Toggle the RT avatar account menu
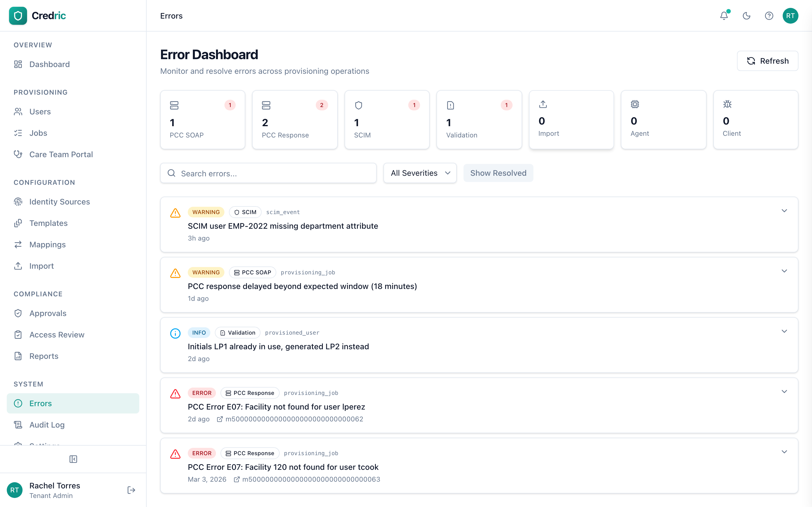Screen dimensions: 812x507 pyautogui.click(x=791, y=15)
